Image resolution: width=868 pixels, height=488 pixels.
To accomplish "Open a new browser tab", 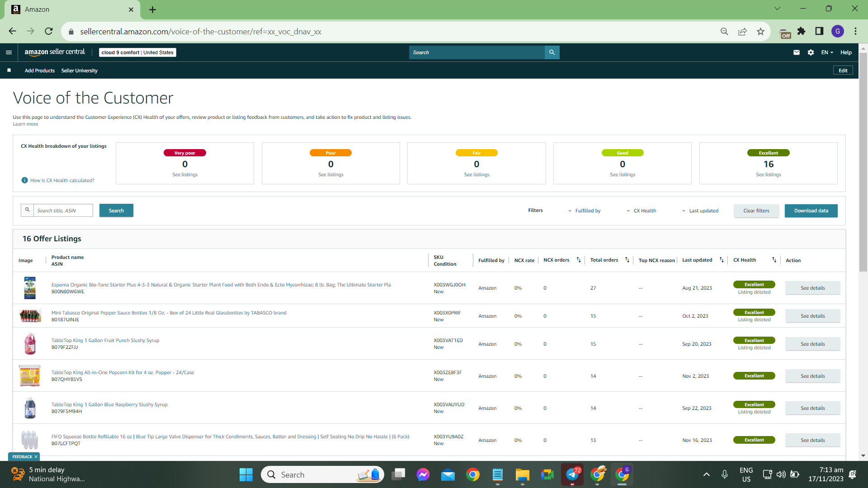I will [x=152, y=9].
